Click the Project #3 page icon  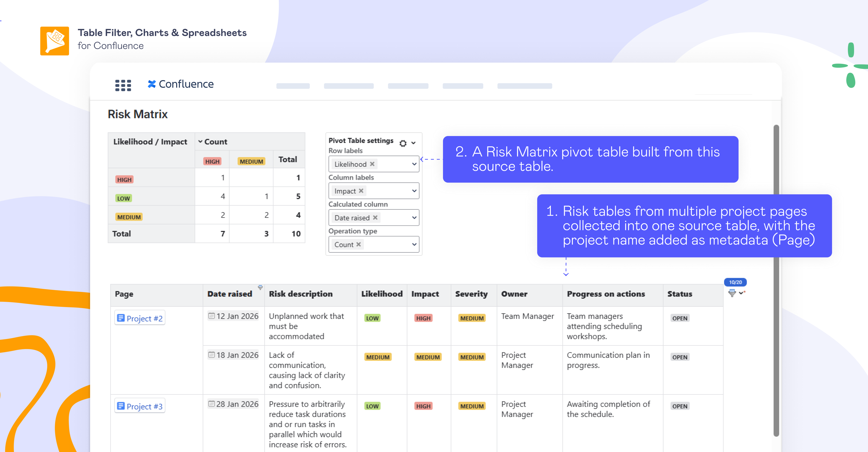121,406
